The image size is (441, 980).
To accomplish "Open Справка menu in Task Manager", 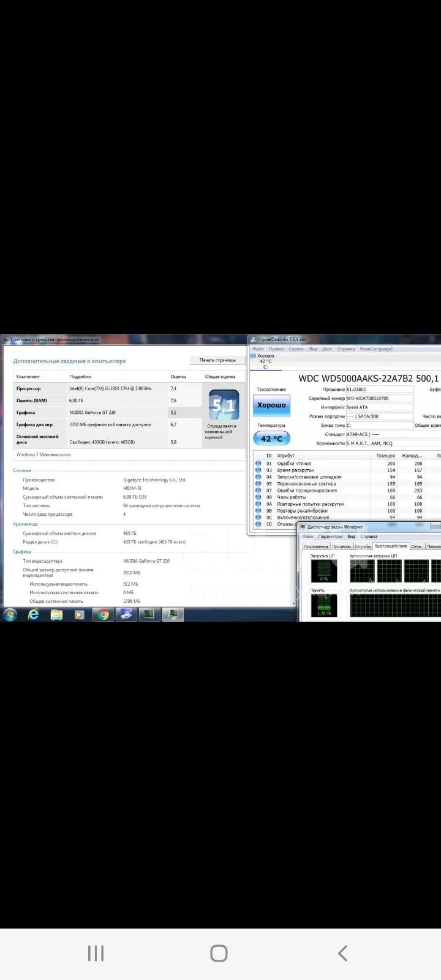I will 369,537.
